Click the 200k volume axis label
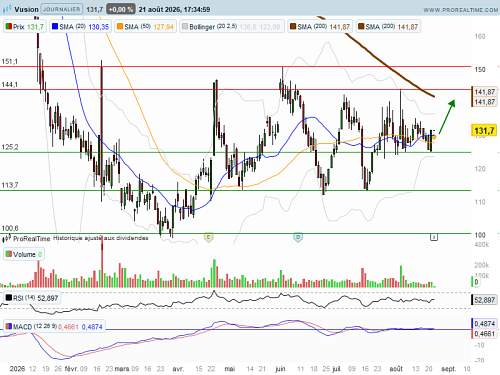 pos(482,265)
